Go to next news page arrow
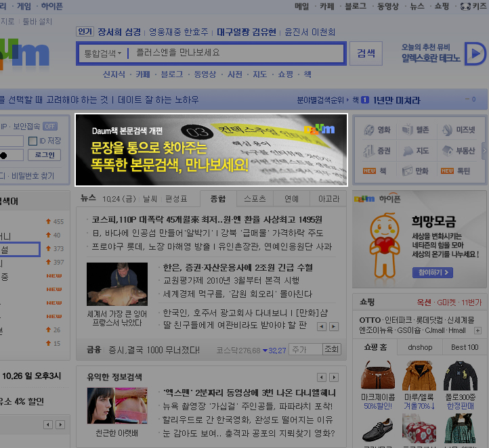 click(x=335, y=326)
